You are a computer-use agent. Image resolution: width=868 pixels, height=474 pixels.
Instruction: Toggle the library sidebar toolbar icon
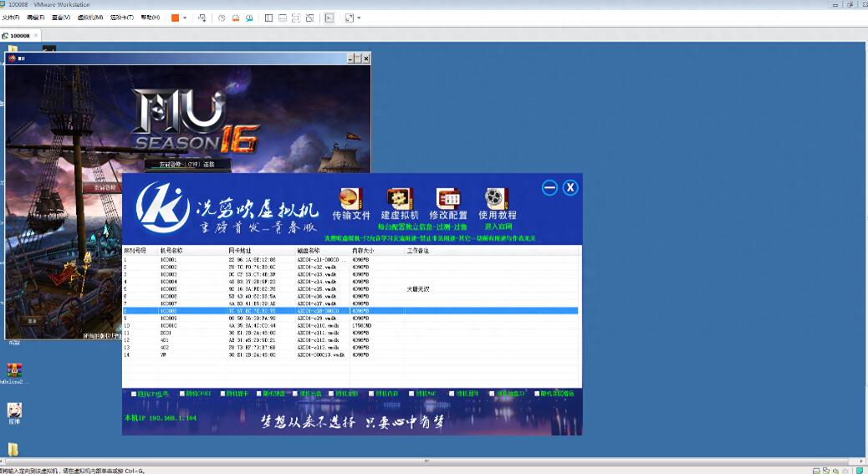(268, 18)
